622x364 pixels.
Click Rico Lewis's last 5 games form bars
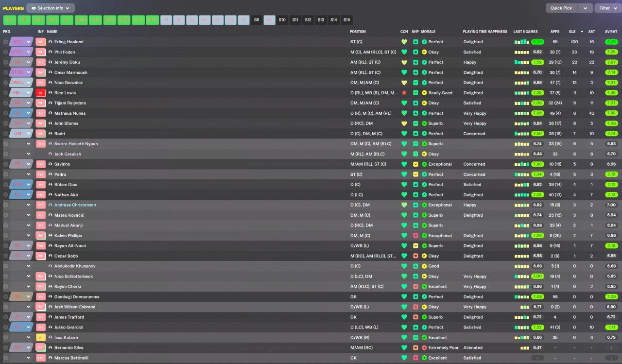(x=522, y=93)
